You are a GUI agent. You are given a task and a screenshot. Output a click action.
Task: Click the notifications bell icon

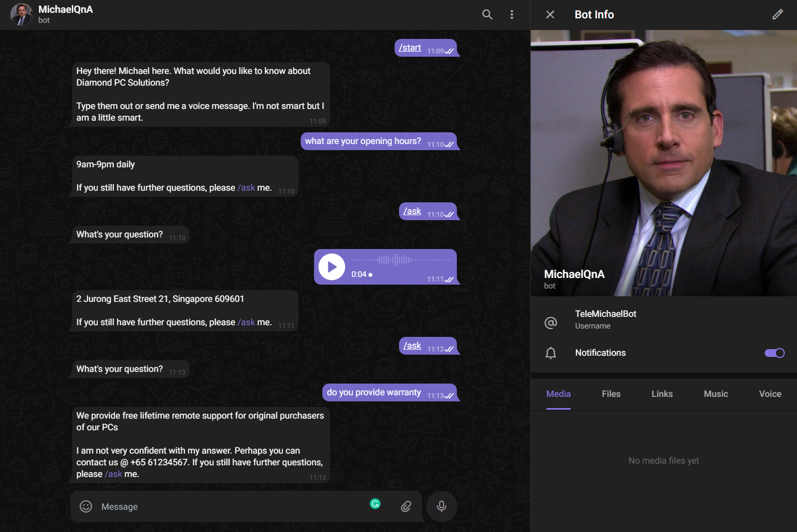coord(551,352)
